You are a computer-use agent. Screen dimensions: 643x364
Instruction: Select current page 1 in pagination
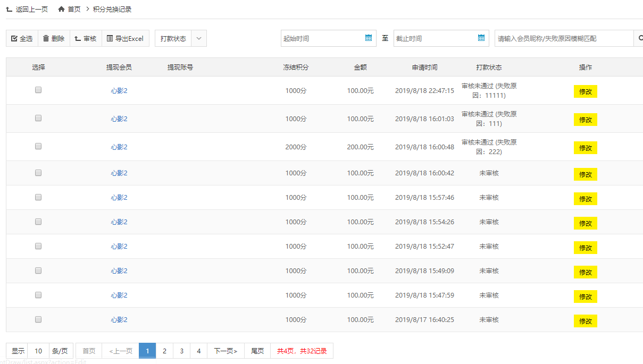(x=147, y=351)
